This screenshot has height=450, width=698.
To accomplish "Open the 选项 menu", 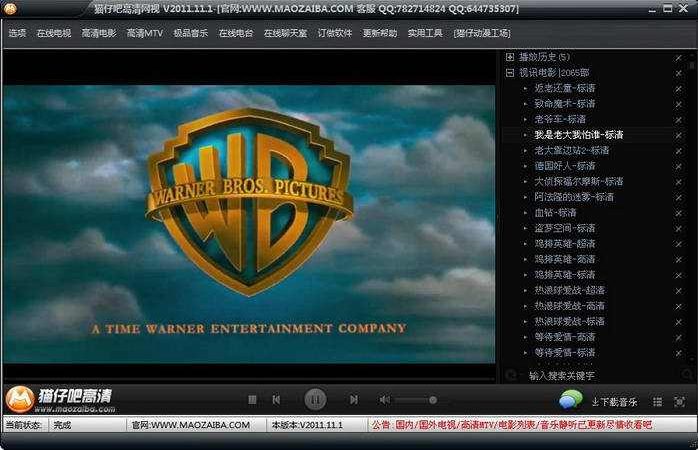I will (x=17, y=33).
